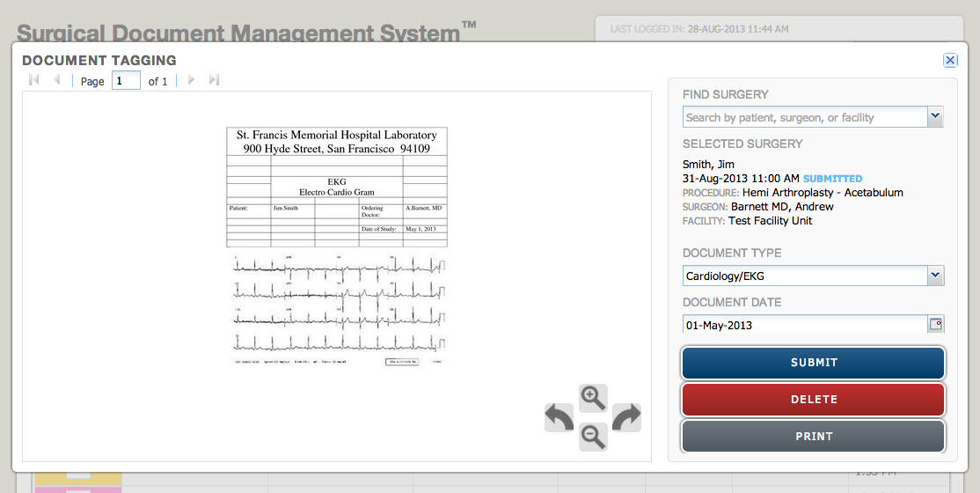980x493 pixels.
Task: Zoom in on the EKG document
Action: (x=594, y=398)
